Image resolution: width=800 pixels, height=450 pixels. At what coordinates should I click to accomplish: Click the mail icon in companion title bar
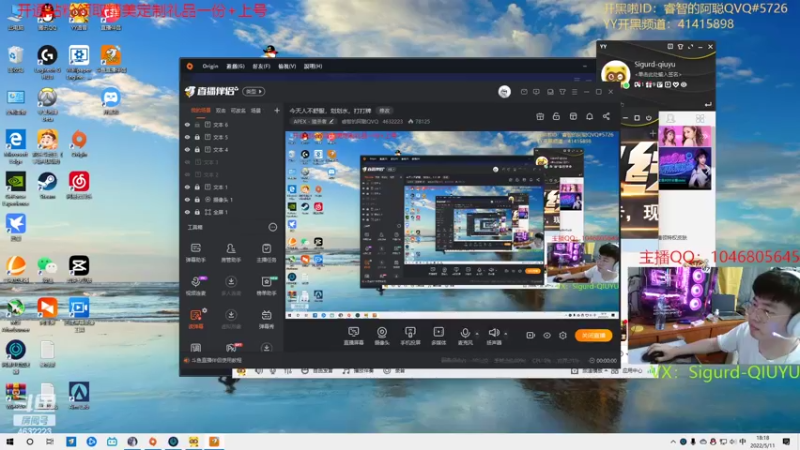(x=524, y=92)
